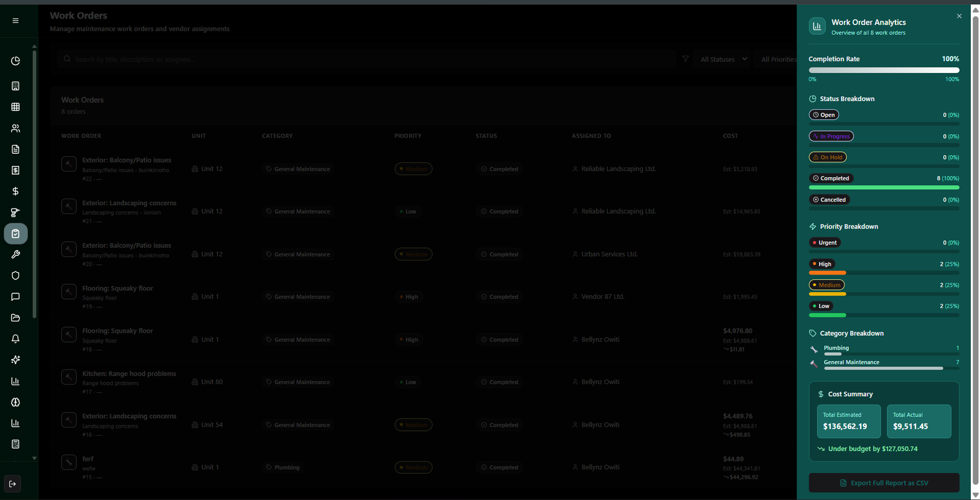Open the bell notifications icon
Screen dimensions: 980x500
[x=15, y=339]
